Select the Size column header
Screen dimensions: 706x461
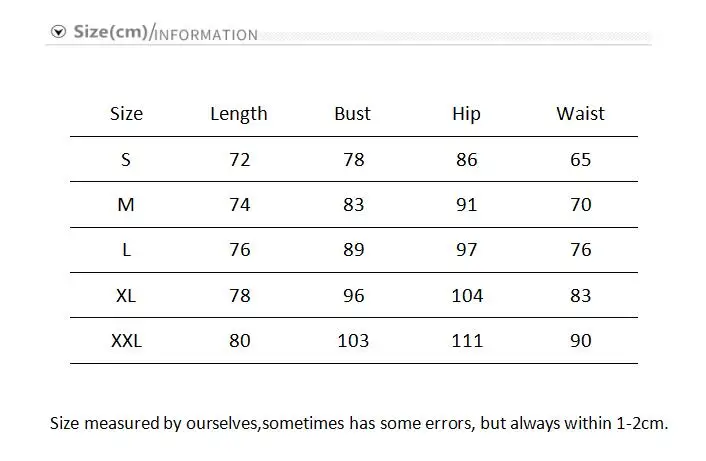click(x=127, y=113)
